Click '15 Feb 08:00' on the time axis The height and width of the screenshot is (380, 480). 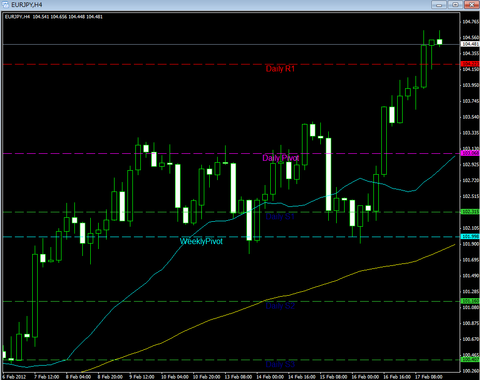pos(333,377)
